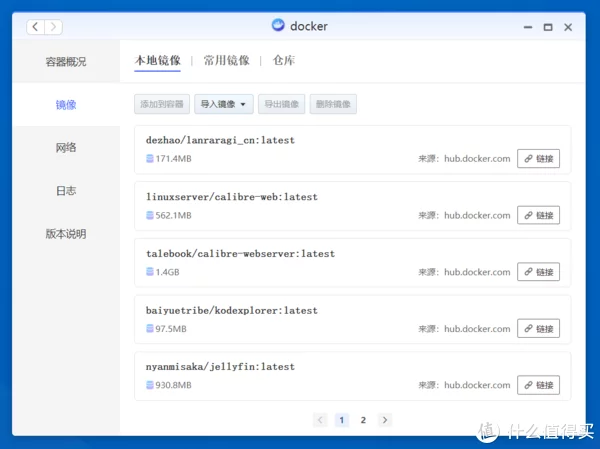Screen dimensions: 600x449
Task: Open link for talebook/calibre-webserver image
Action: click(x=538, y=272)
